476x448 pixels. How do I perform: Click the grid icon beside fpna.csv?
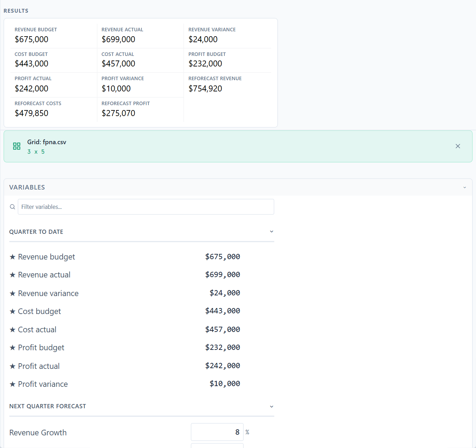click(x=17, y=146)
